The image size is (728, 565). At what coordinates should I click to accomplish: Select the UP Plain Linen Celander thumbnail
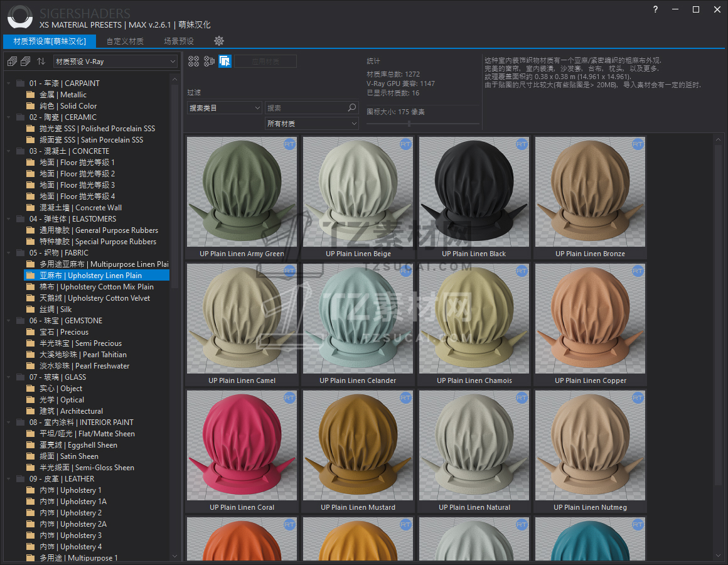[358, 318]
